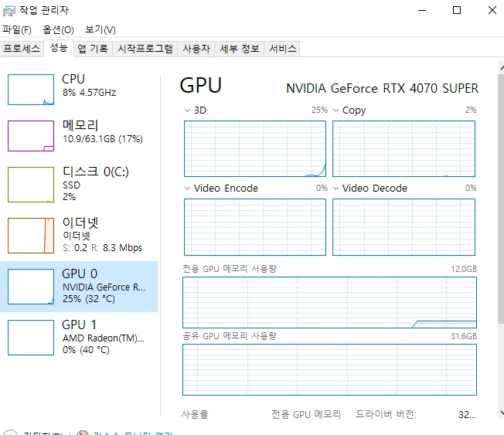The height and width of the screenshot is (435, 504).
Task: Click the Copy engine usage graph
Action: coord(404,149)
